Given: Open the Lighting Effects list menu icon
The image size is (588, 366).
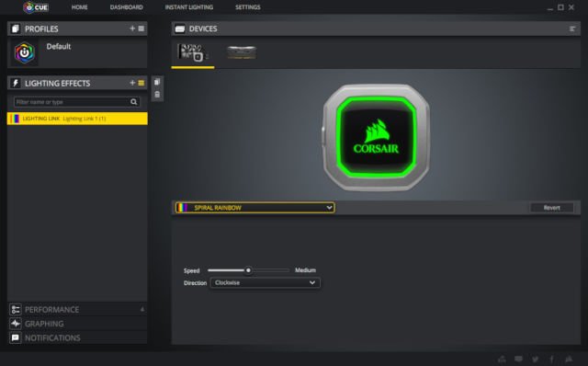Looking at the screenshot, I should pyautogui.click(x=141, y=83).
